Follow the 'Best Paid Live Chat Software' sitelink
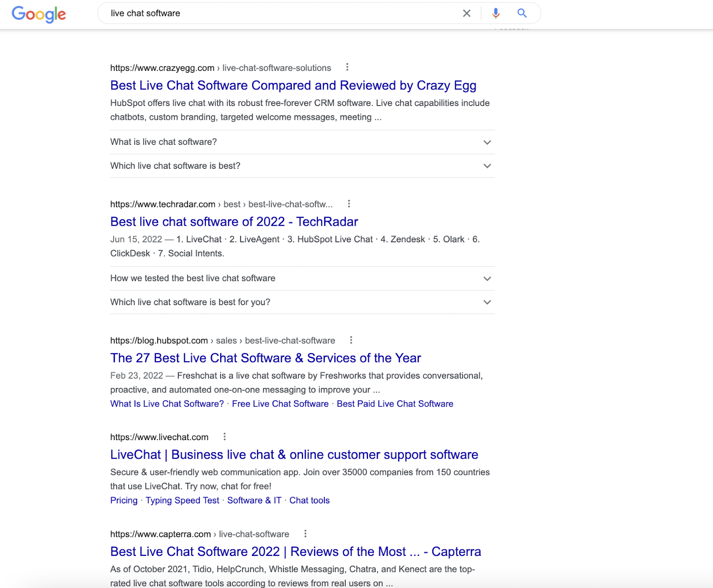Viewport: 713px width, 588px height. 395,404
